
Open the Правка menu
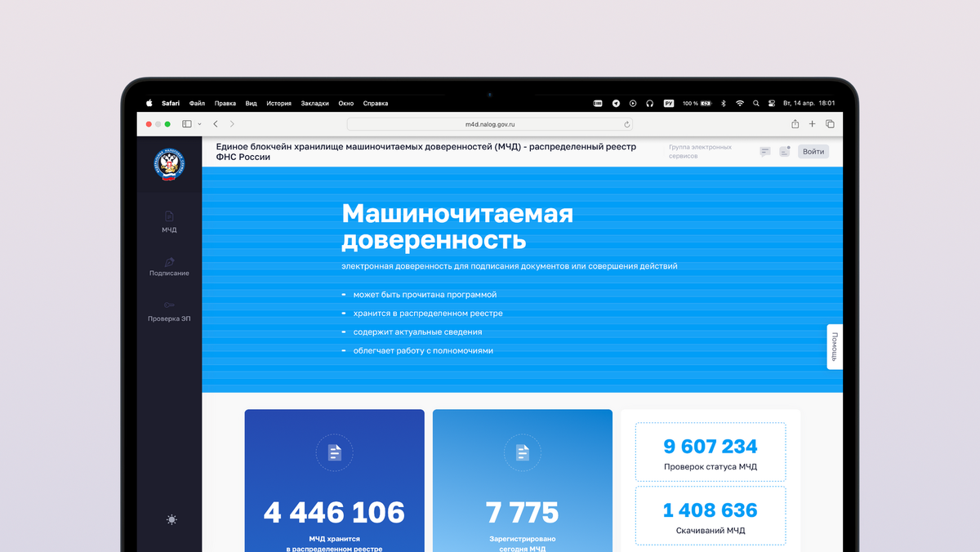coord(225,104)
